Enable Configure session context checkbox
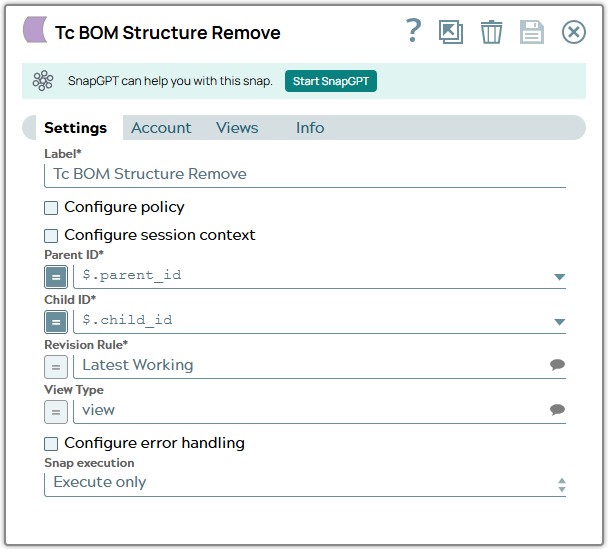 51,236
